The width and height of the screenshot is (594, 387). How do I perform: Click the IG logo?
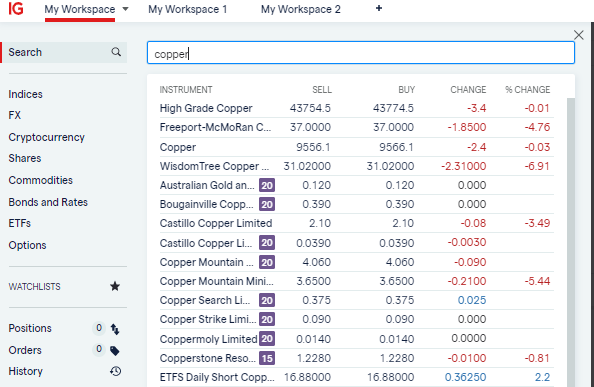tap(16, 8)
